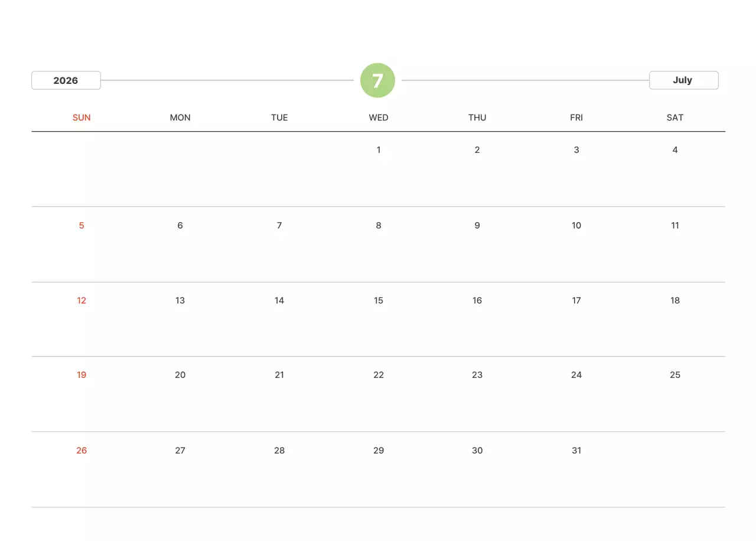Pick Saturday the 25th
The width and height of the screenshot is (756, 541).
[675, 375]
